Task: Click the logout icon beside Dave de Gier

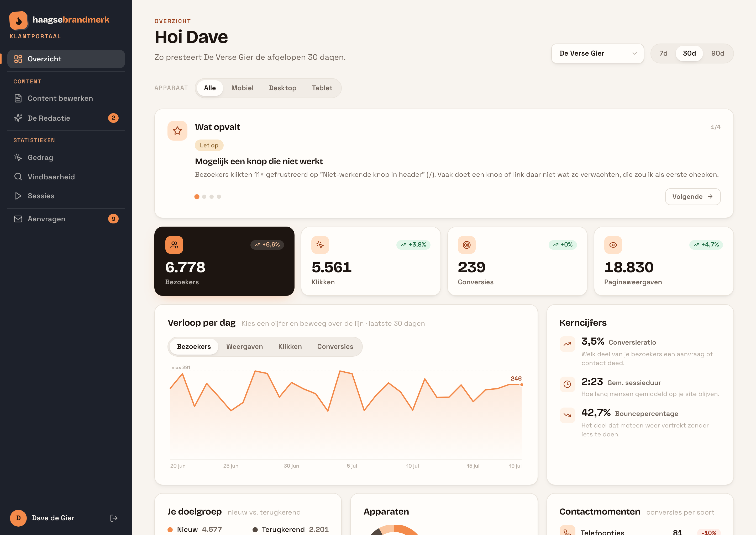Action: [x=114, y=518]
